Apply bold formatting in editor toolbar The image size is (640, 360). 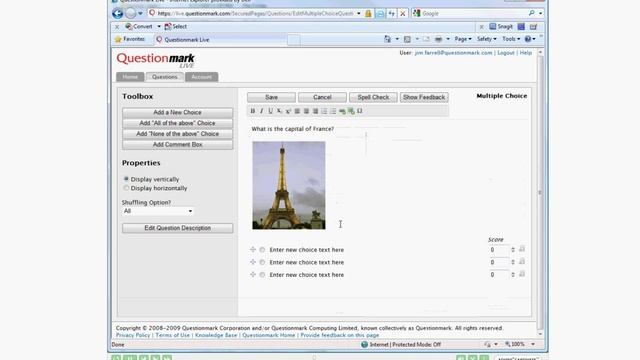[x=253, y=111]
